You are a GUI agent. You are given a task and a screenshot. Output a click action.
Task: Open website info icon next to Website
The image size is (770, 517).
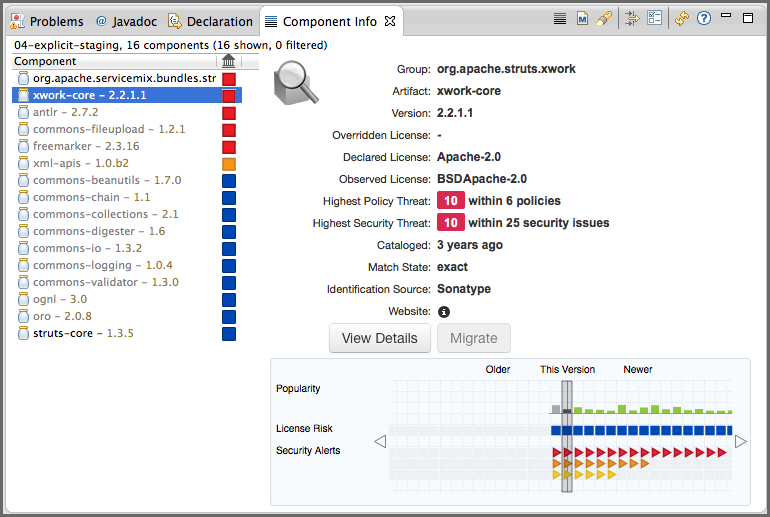pos(443,312)
